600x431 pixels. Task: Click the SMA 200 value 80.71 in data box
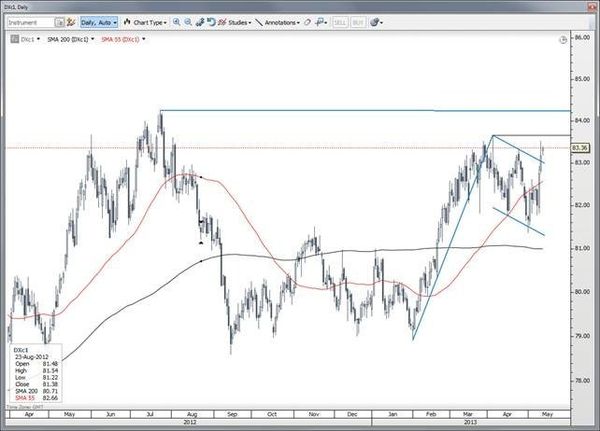[x=51, y=391]
